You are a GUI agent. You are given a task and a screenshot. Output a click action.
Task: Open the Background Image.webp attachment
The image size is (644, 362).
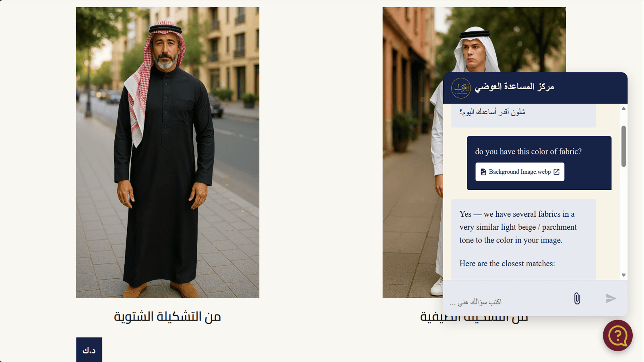(x=520, y=172)
